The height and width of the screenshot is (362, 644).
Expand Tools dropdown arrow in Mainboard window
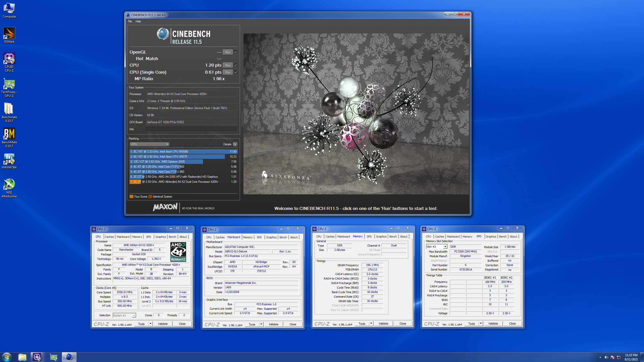(x=261, y=324)
